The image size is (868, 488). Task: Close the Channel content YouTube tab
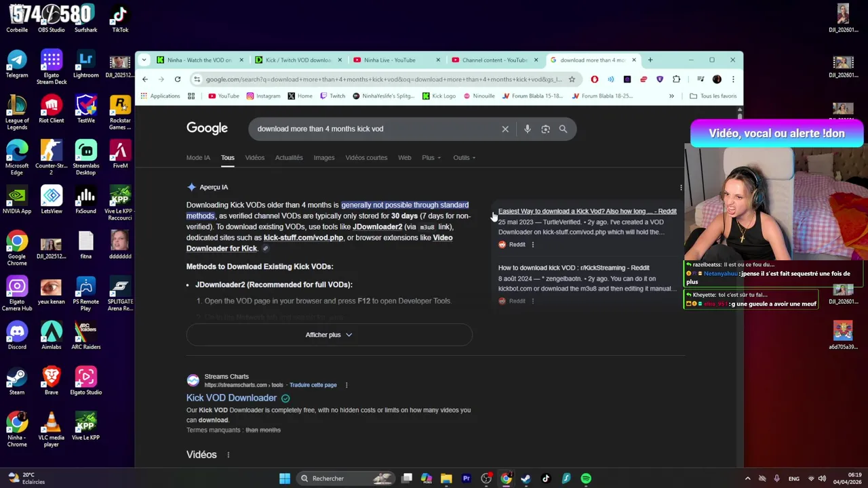tap(536, 60)
